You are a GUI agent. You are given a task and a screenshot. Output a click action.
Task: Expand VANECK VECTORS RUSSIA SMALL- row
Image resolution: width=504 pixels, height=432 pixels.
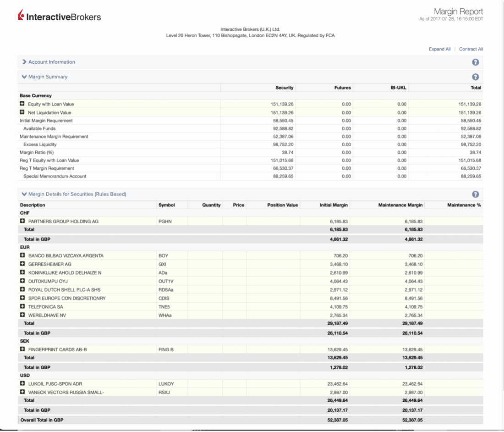pos(22,392)
